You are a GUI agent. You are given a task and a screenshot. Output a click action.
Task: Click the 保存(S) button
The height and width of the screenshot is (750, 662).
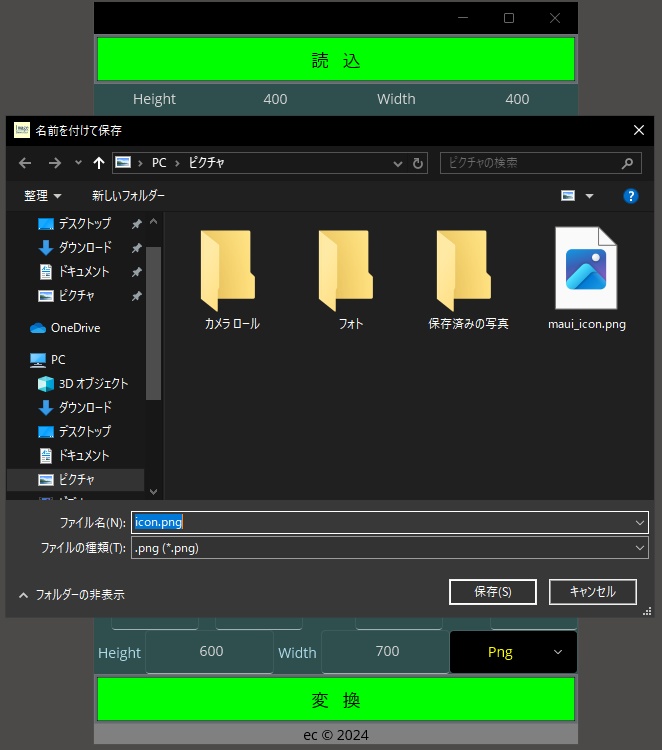(493, 592)
